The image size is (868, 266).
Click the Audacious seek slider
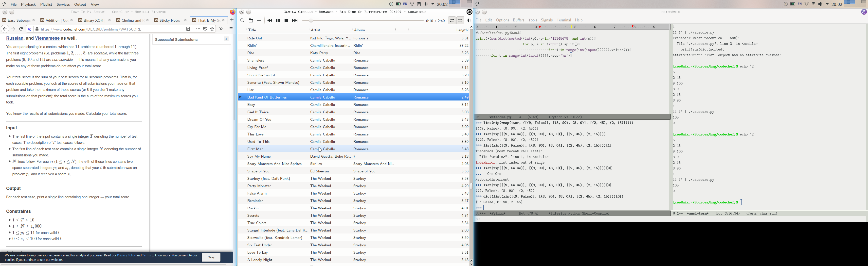(x=363, y=21)
